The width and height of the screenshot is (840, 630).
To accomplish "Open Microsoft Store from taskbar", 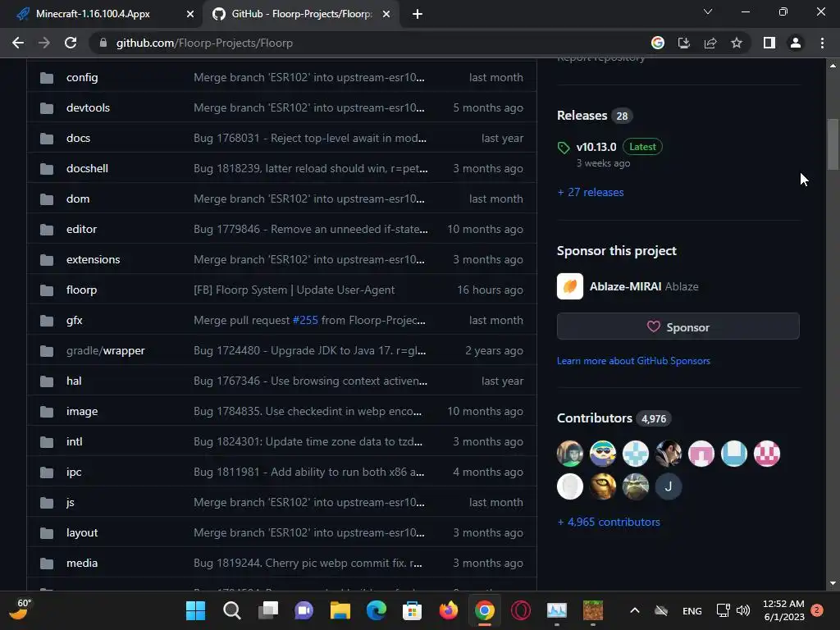I will click(412, 610).
